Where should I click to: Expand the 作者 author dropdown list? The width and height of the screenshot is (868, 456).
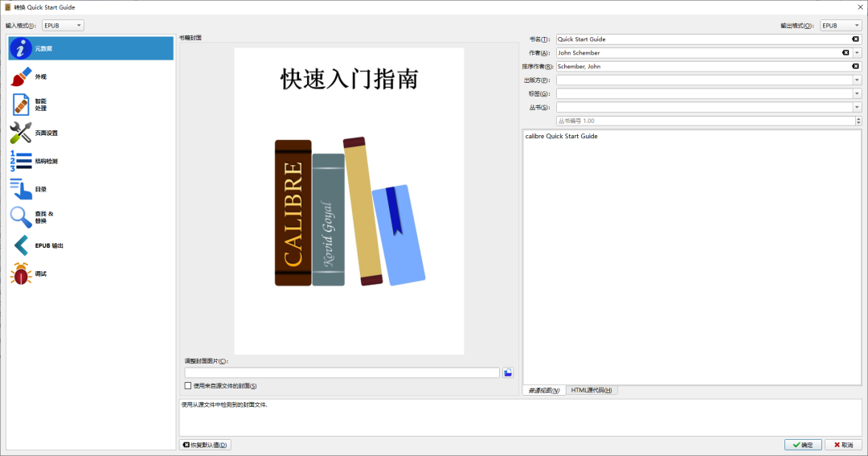tap(857, 52)
